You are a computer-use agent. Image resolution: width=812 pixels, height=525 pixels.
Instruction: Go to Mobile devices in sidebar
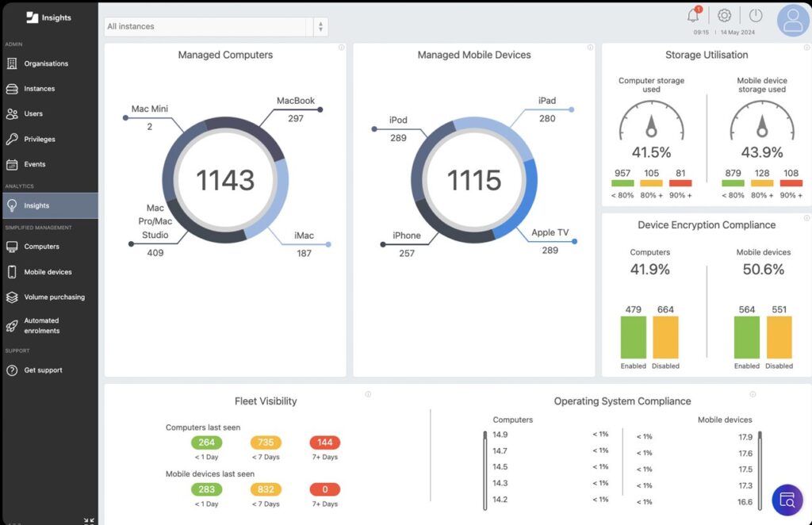point(48,272)
